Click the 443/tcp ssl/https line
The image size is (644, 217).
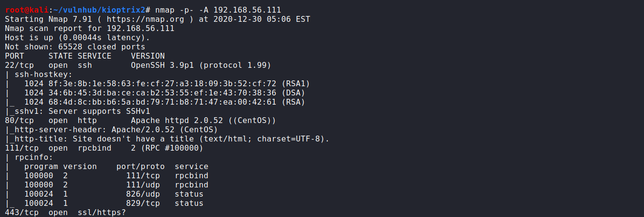(65, 213)
